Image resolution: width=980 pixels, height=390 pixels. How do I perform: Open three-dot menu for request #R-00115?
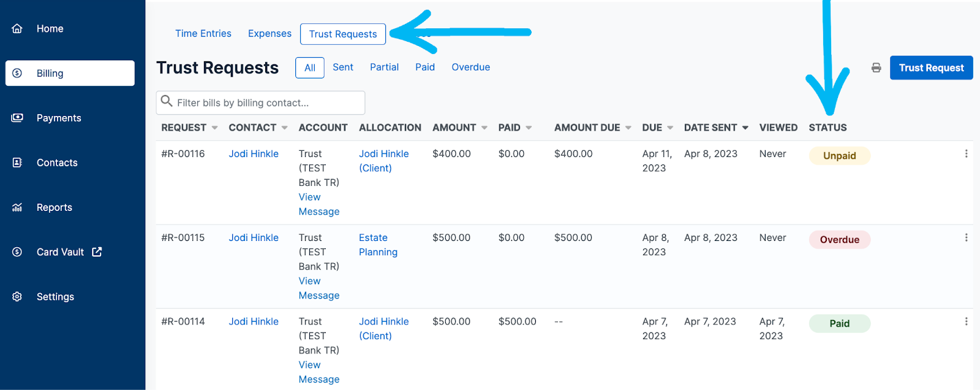tap(966, 238)
